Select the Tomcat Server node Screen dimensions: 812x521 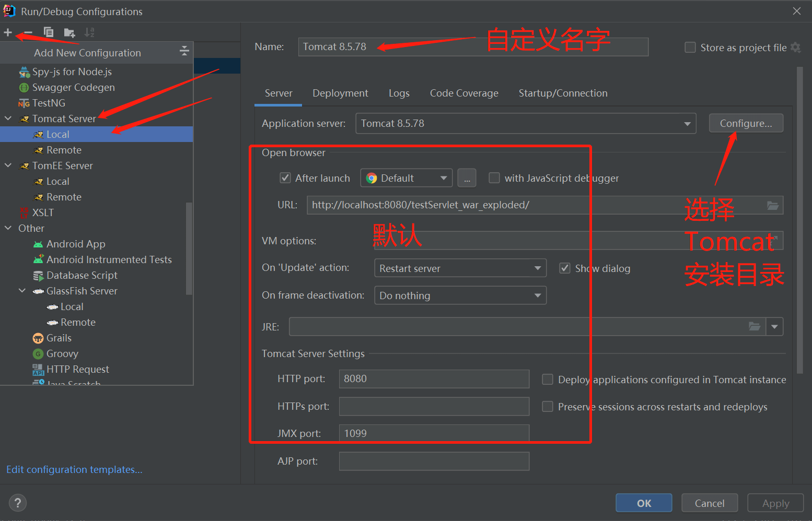pos(64,119)
